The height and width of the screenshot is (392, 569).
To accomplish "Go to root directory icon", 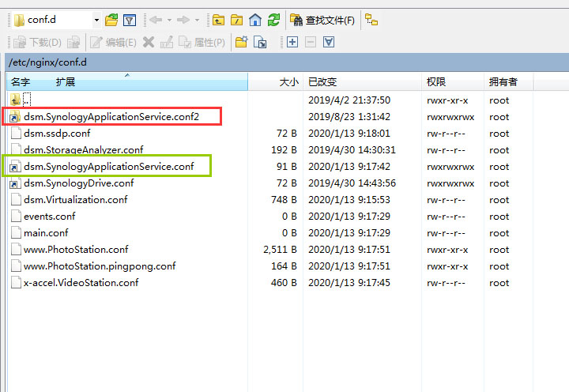I will tap(236, 20).
